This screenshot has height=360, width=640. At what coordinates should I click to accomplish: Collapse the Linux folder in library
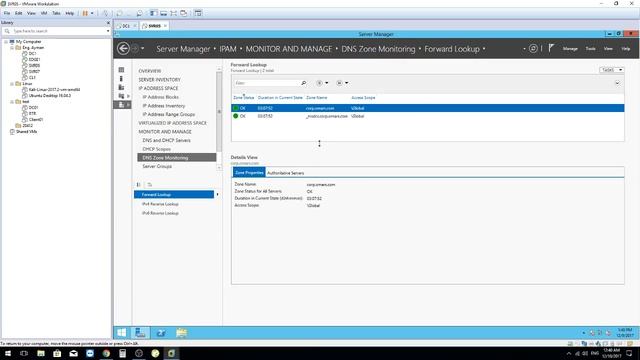(12, 84)
